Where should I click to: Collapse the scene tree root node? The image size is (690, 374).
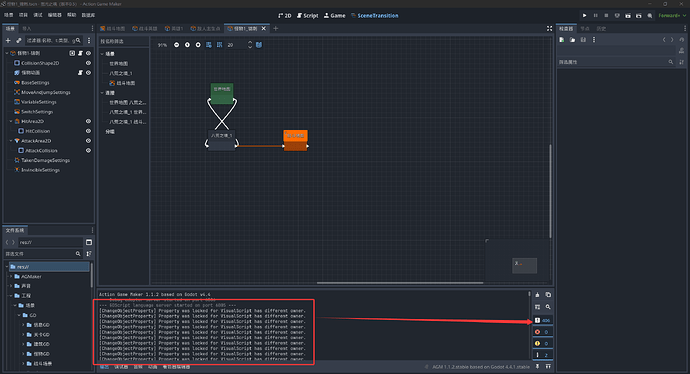click(7, 53)
